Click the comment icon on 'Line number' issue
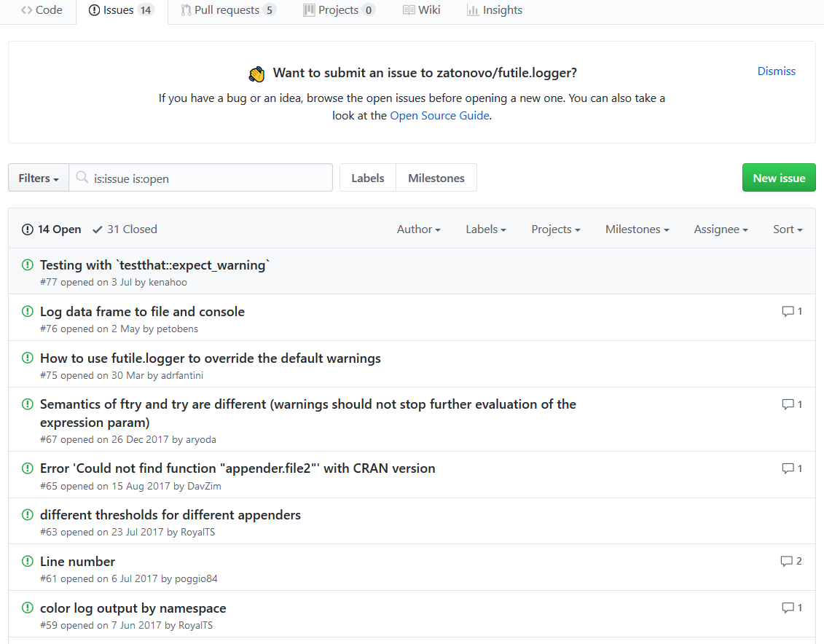The image size is (824, 644). [x=786, y=561]
